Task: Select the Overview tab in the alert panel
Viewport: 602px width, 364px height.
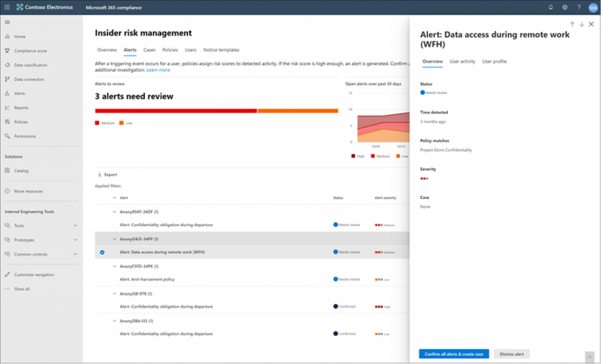Action: pos(432,62)
